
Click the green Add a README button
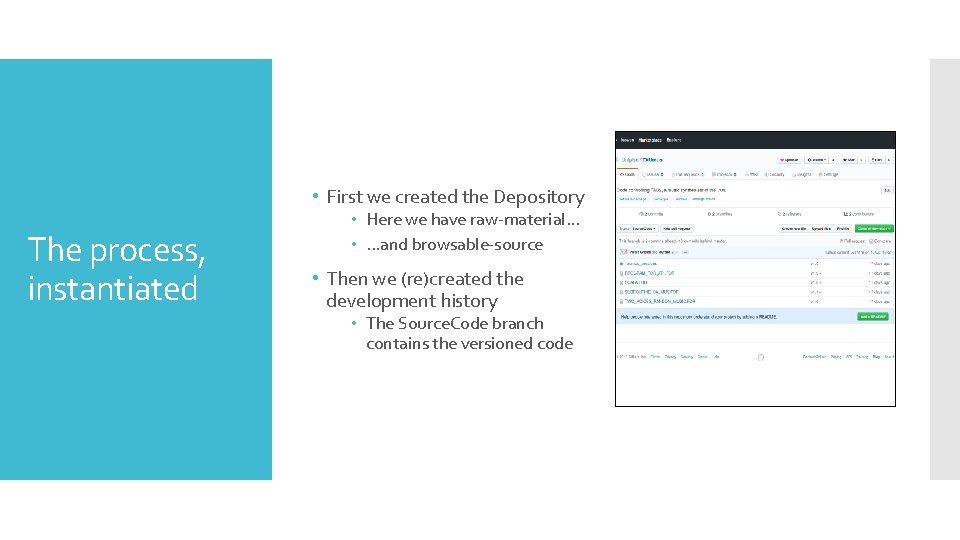click(873, 317)
